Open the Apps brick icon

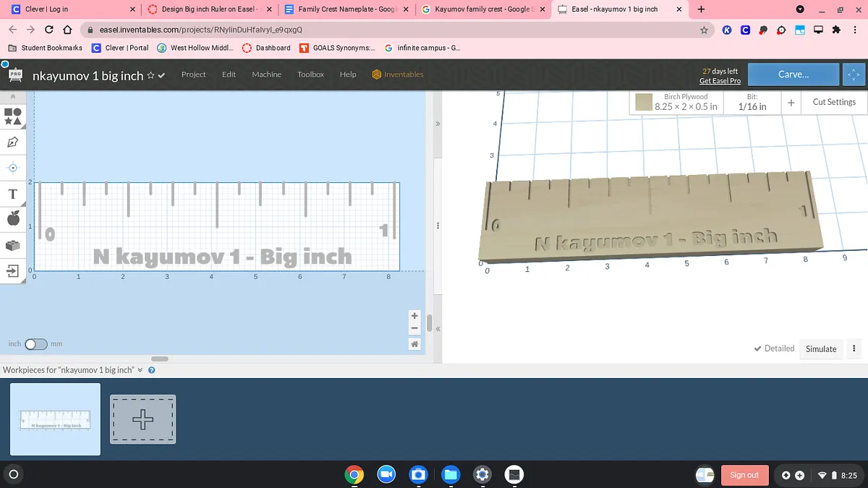click(12, 245)
